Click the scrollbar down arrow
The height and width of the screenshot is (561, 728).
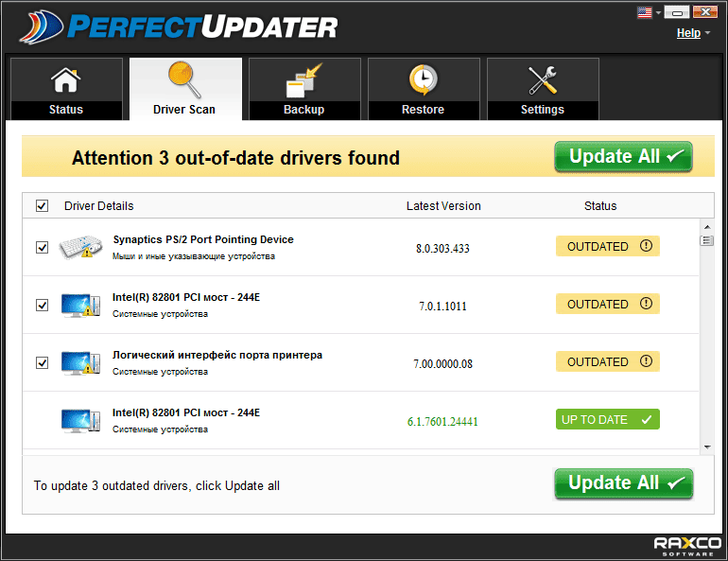[707, 447]
